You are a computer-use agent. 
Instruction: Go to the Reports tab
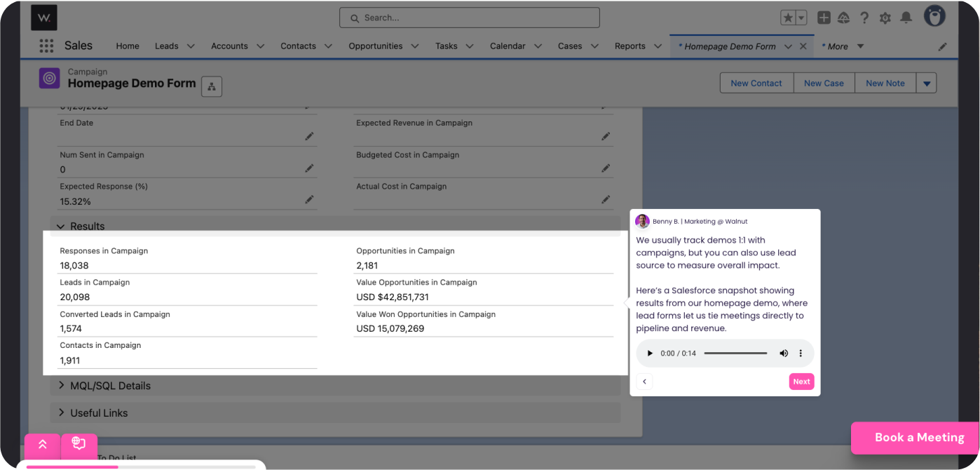(629, 46)
